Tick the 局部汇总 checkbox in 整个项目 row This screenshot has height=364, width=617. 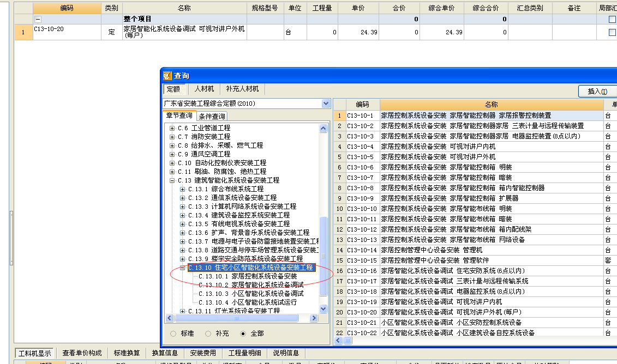point(612,19)
